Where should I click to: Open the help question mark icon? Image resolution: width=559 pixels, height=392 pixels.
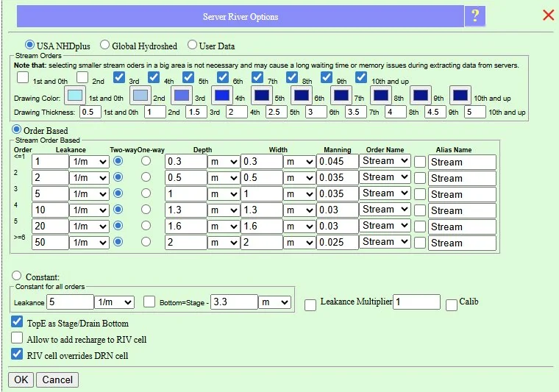coord(475,16)
